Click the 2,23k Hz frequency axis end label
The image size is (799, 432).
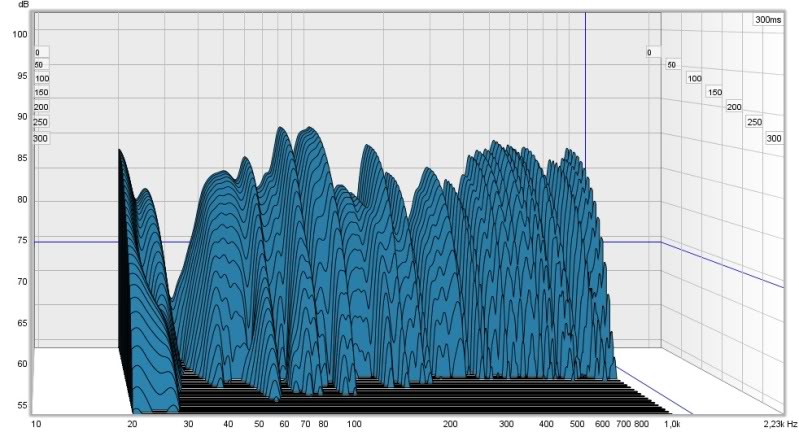click(x=780, y=424)
